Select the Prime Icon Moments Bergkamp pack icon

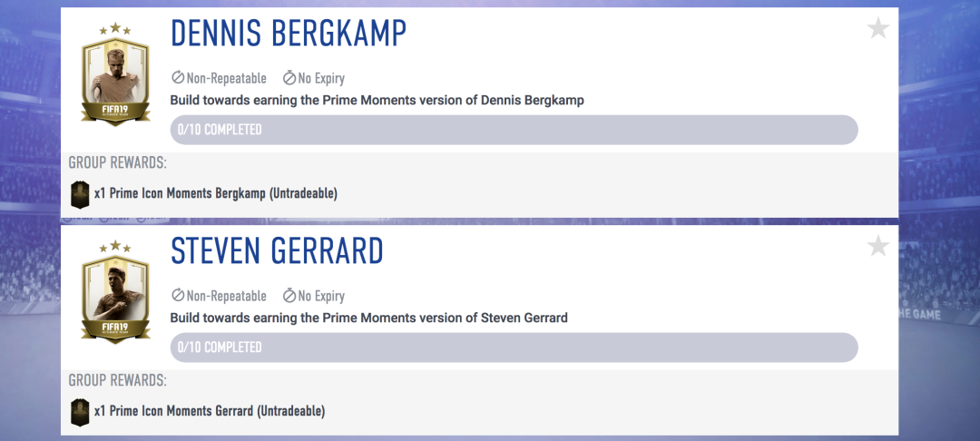[x=80, y=194]
